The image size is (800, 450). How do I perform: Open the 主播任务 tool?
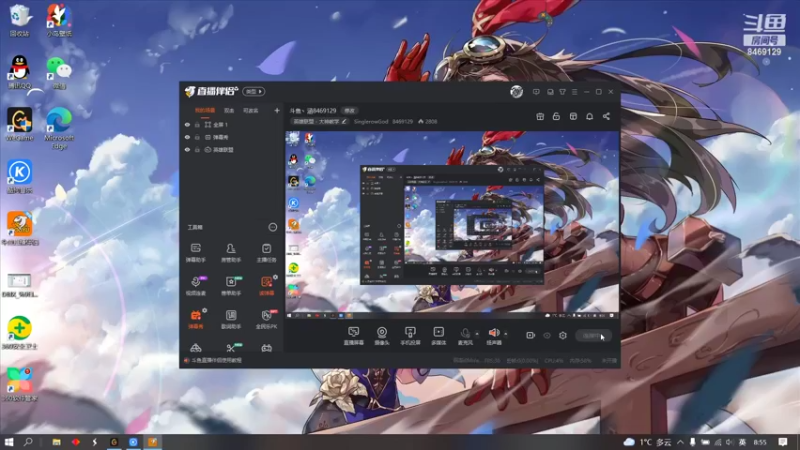pyautogui.click(x=266, y=253)
